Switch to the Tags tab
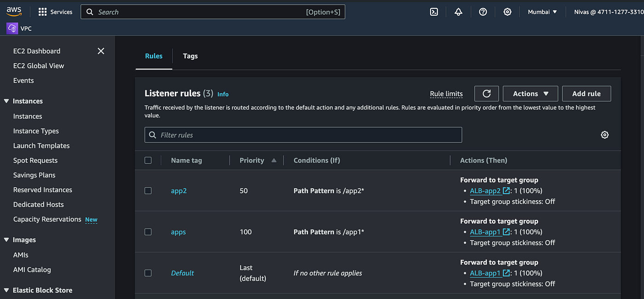 tap(190, 56)
